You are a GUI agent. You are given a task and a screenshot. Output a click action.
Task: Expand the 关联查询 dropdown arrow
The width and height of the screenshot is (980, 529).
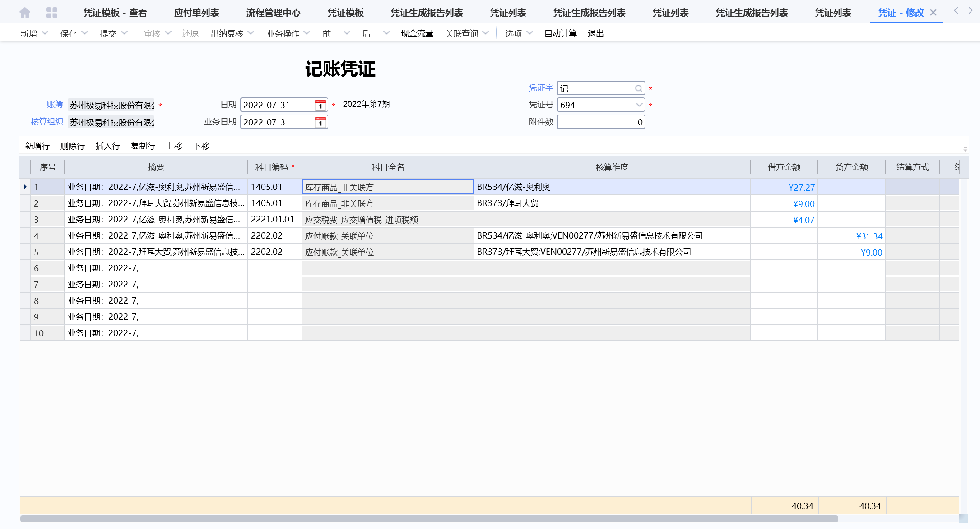[x=486, y=33]
